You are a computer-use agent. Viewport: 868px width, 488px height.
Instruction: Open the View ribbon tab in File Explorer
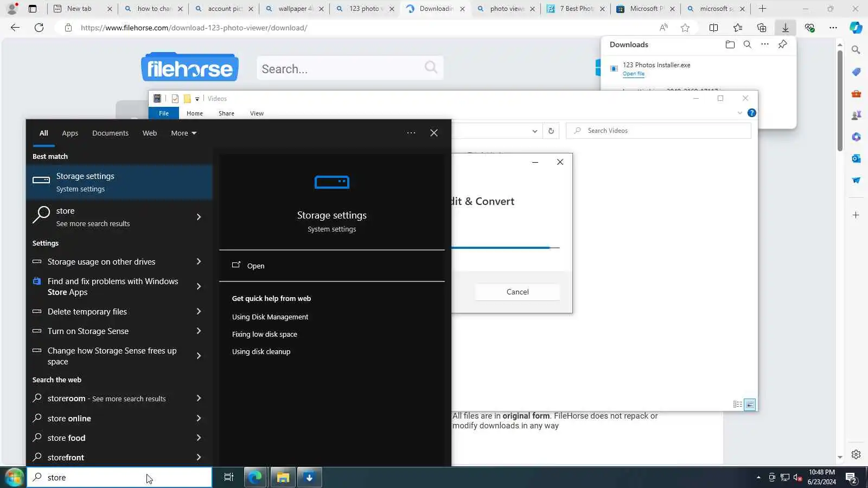(x=257, y=113)
